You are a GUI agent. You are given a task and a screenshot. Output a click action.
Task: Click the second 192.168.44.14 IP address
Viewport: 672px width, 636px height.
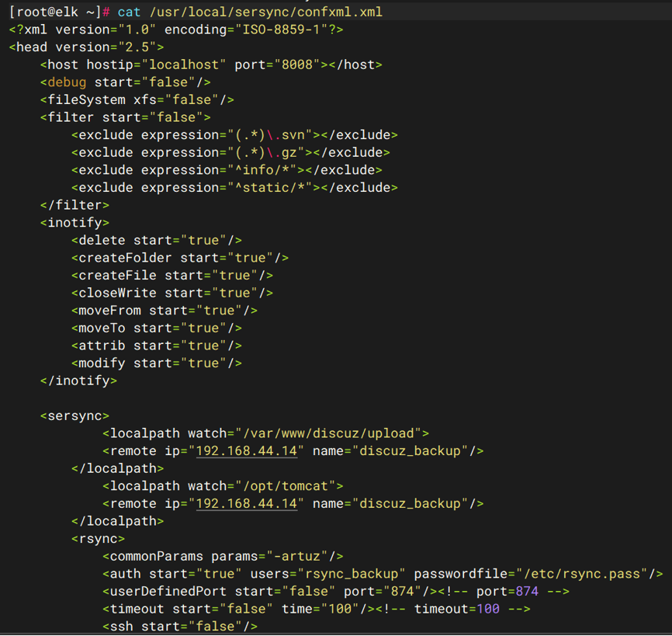pyautogui.click(x=247, y=504)
